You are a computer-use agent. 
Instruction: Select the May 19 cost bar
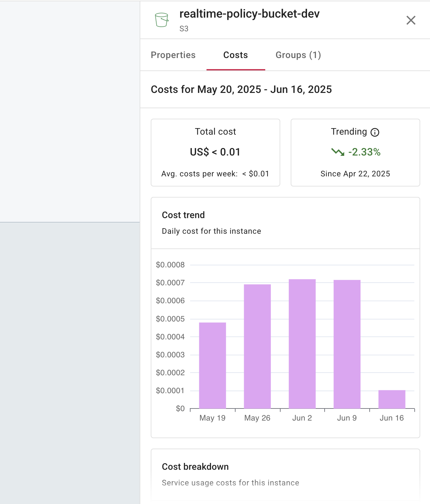point(212,365)
